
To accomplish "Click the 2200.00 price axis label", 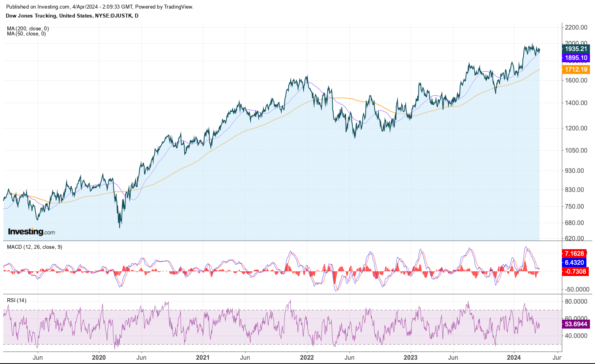I will pos(576,27).
